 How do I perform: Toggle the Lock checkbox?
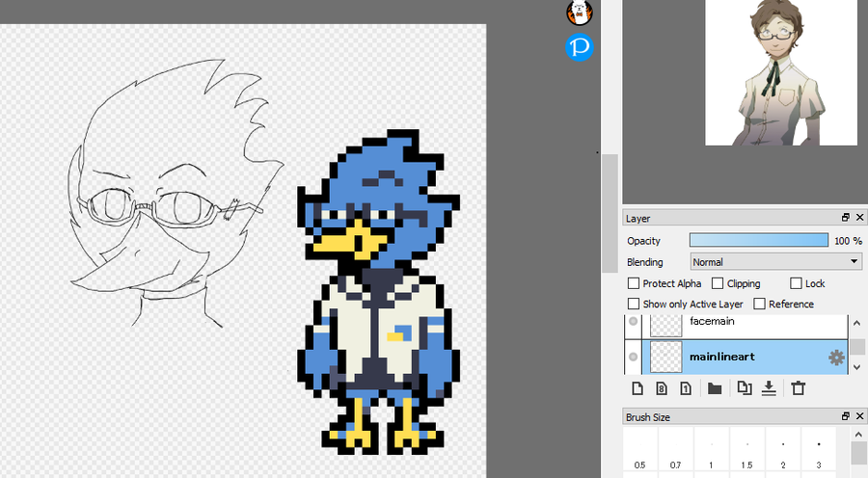click(x=796, y=283)
